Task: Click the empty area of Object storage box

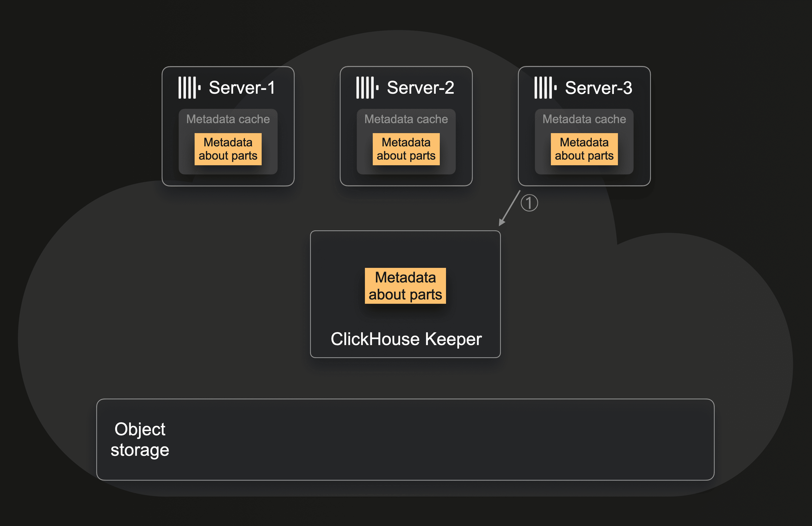Action: (444, 440)
